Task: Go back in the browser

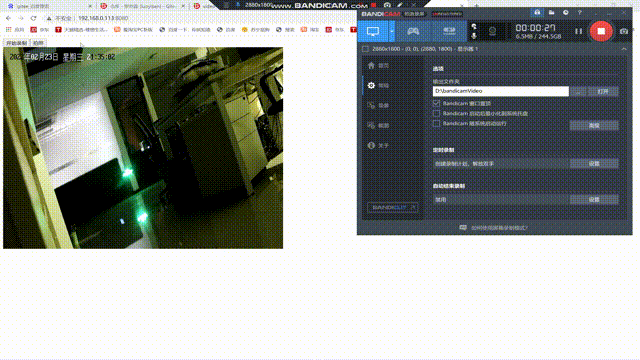Action: coord(9,18)
